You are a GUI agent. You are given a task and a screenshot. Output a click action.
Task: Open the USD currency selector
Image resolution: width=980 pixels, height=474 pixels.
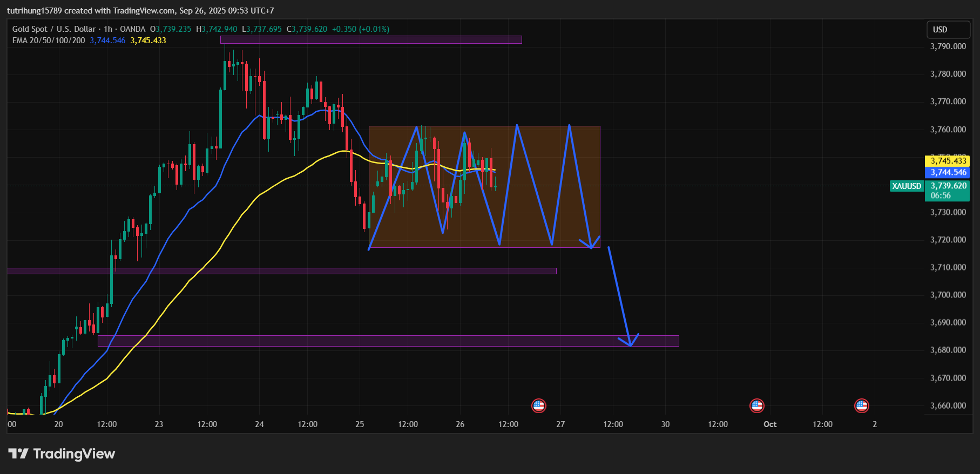click(x=948, y=30)
